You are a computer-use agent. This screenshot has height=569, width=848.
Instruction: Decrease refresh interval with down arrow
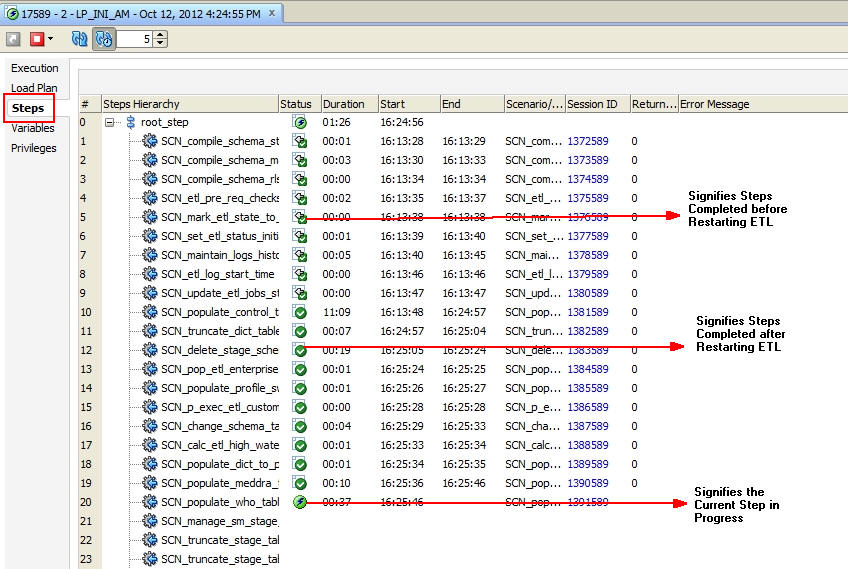pos(161,43)
